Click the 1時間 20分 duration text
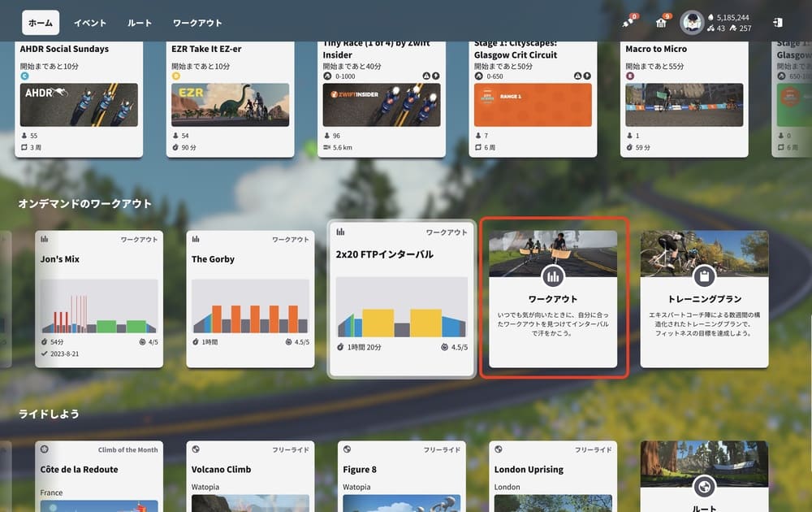Image resolution: width=812 pixels, height=512 pixels. pos(364,347)
